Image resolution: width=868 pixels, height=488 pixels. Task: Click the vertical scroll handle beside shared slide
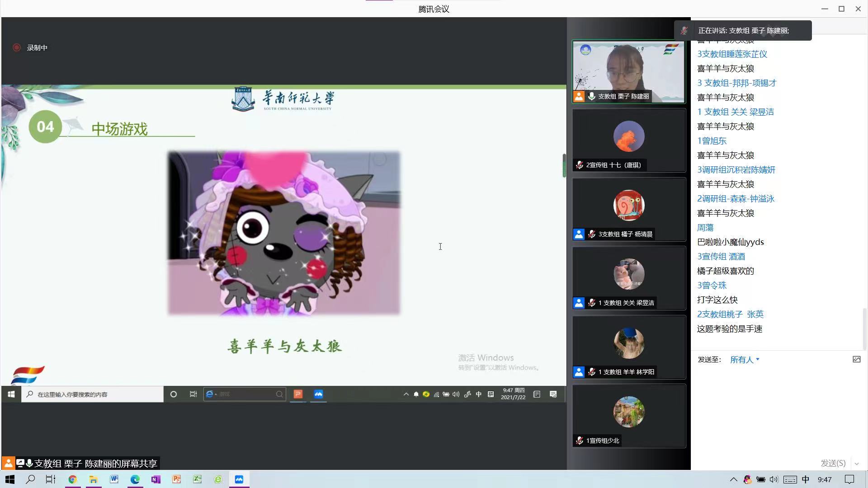[564, 165]
